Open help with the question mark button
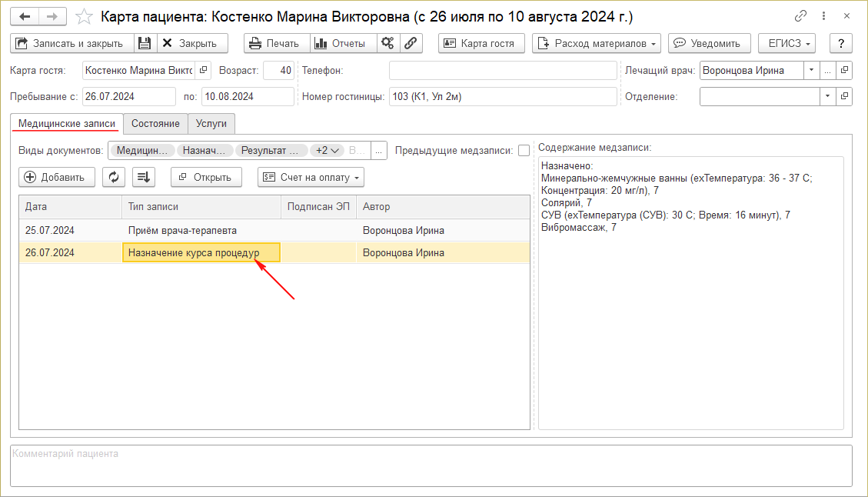This screenshot has height=497, width=868. point(841,43)
